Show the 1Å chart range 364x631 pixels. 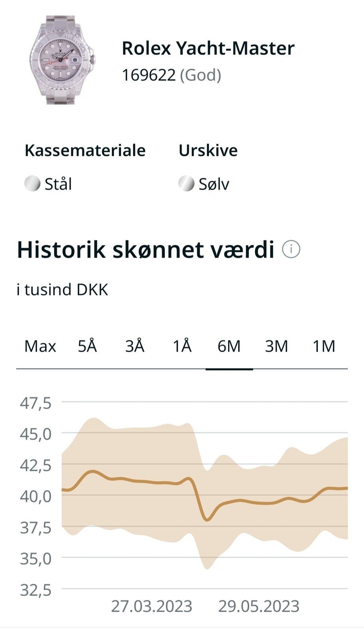(x=182, y=346)
